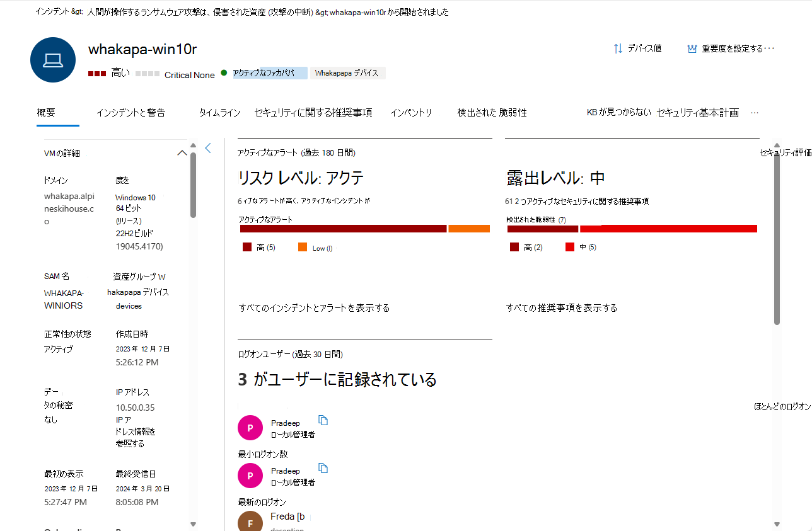
Task: Switch to 概要 tab
Action: coord(46,113)
